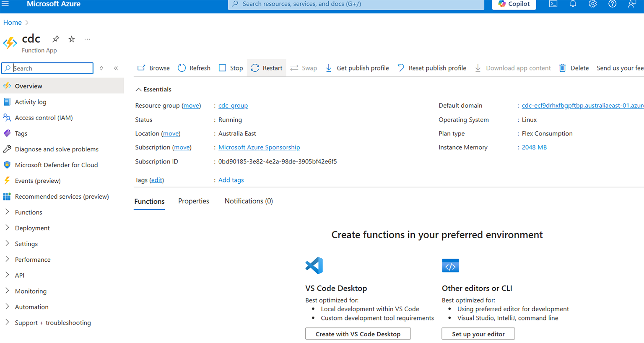Open the cdc_group resource group link
644x343 pixels.
pos(233,106)
